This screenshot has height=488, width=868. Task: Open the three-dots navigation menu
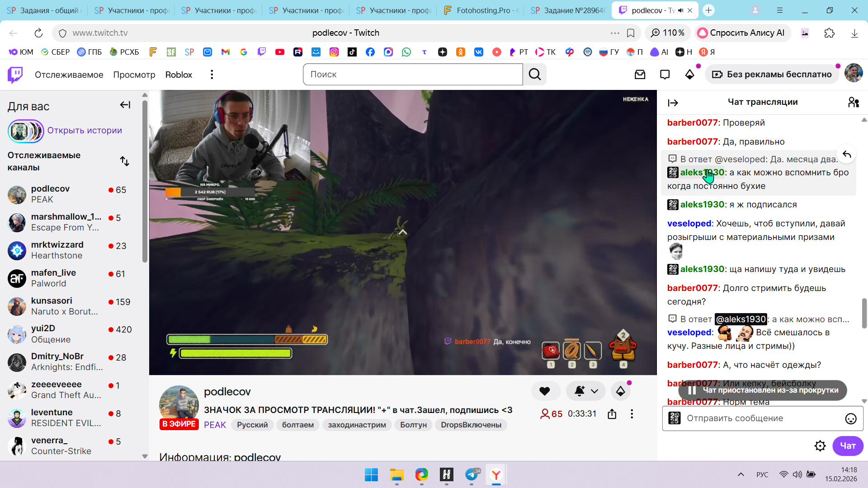point(212,75)
